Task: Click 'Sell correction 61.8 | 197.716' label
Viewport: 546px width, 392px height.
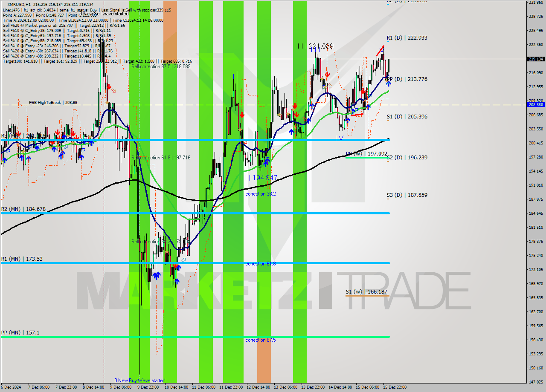Action: pos(161,158)
